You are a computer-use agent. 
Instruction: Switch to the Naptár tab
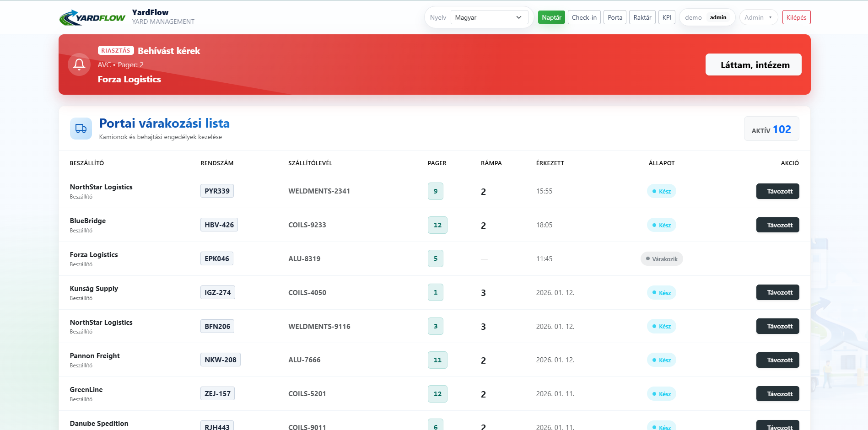(x=551, y=17)
